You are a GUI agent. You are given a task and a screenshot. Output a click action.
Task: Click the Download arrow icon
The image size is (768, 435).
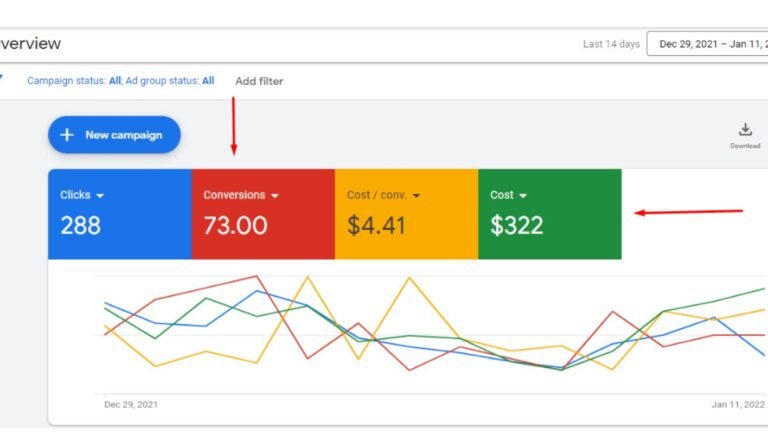tap(745, 130)
